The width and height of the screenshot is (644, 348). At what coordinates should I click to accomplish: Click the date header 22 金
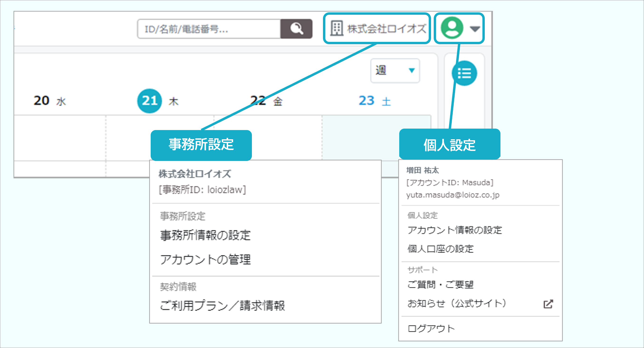[266, 101]
